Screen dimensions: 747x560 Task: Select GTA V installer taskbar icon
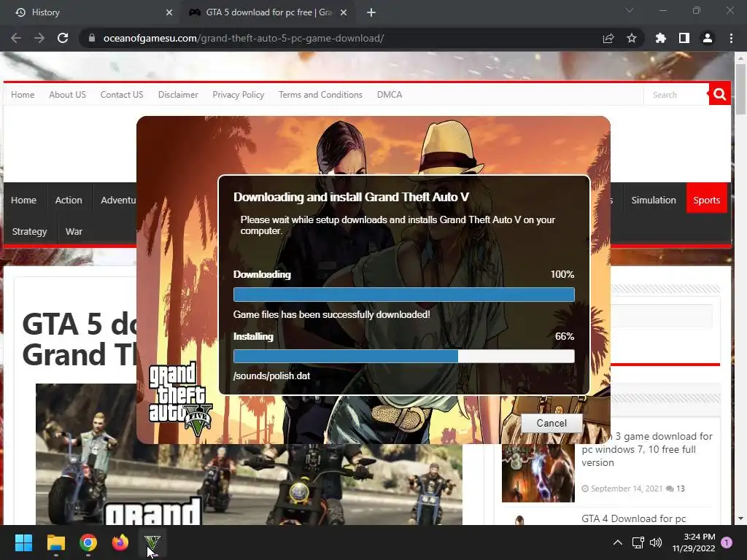coord(152,542)
